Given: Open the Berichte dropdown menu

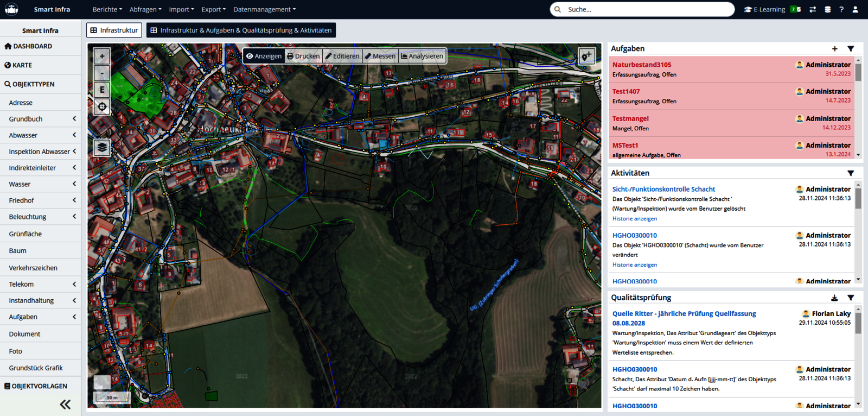Looking at the screenshot, I should coord(107,10).
